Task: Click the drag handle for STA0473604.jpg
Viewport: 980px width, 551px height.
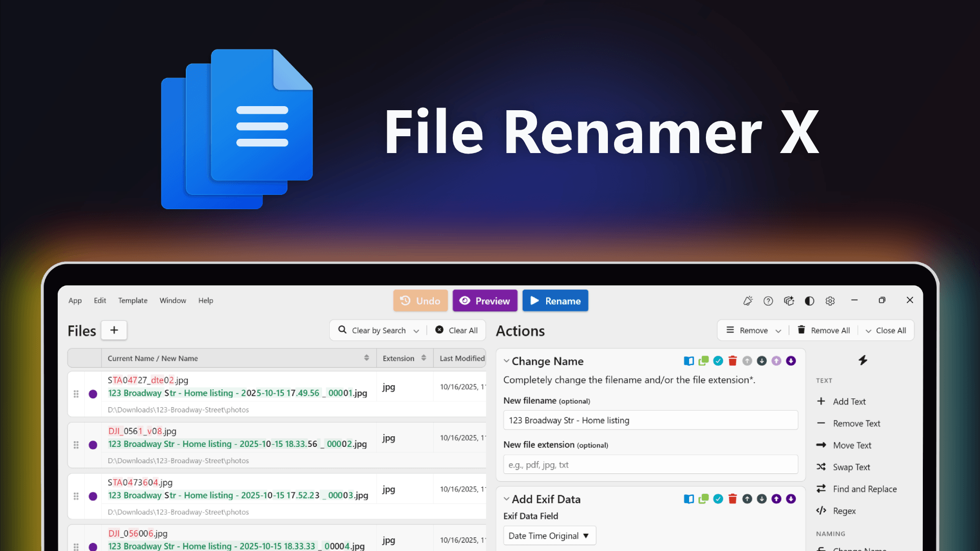Action: pyautogui.click(x=76, y=496)
